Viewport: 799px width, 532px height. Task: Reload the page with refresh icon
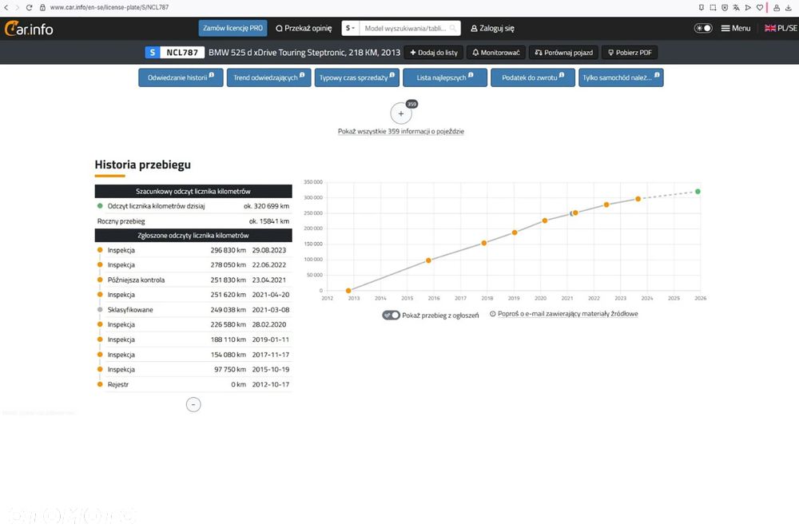pyautogui.click(x=29, y=7)
